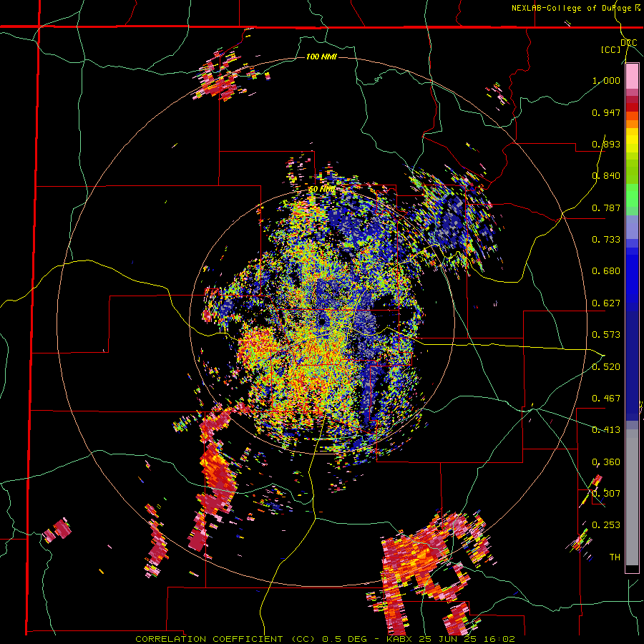Click the 0.467 scale value
The image size is (644, 644).
[x=606, y=399]
